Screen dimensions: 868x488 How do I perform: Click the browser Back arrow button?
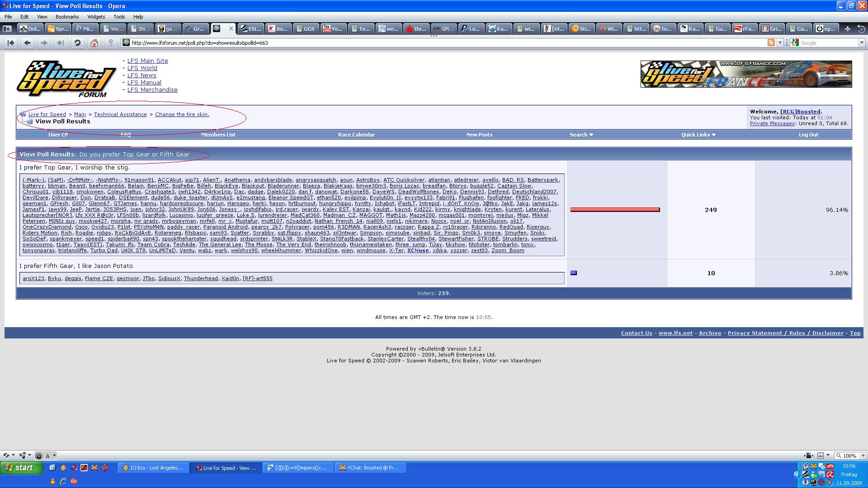point(28,43)
